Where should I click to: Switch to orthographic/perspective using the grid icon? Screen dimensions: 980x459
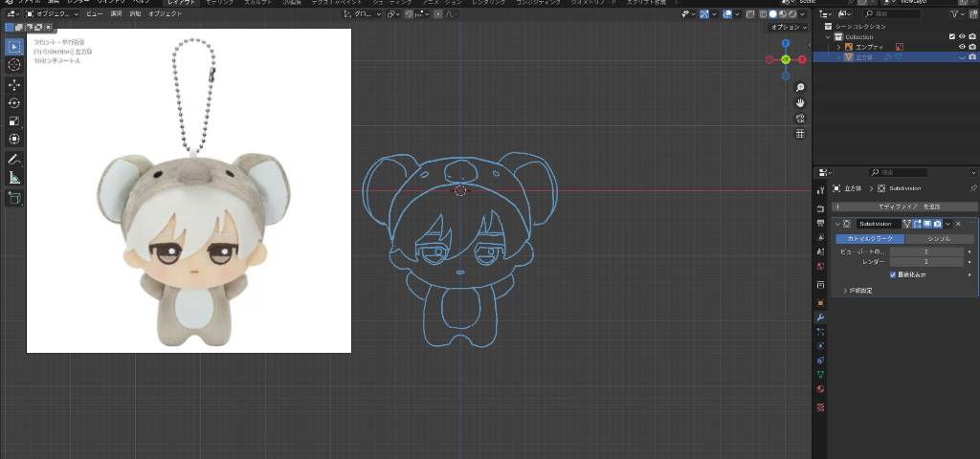click(x=800, y=134)
